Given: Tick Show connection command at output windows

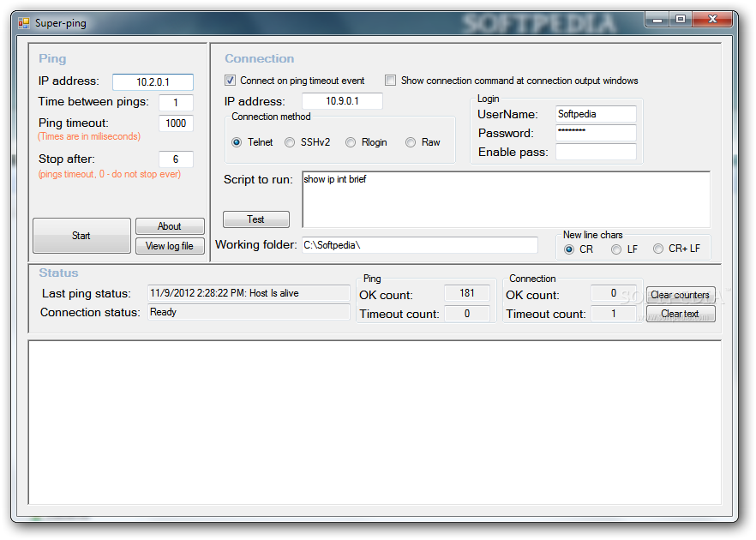Looking at the screenshot, I should tap(390, 80).
